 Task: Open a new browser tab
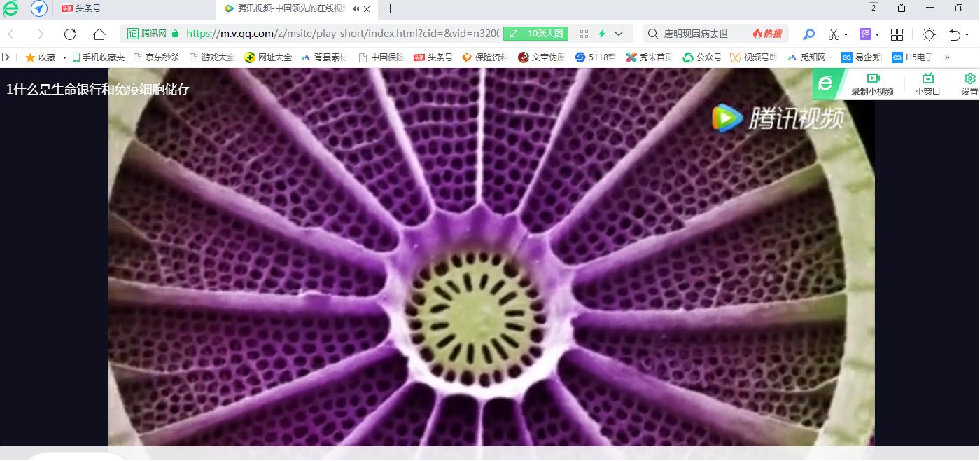pos(390,9)
